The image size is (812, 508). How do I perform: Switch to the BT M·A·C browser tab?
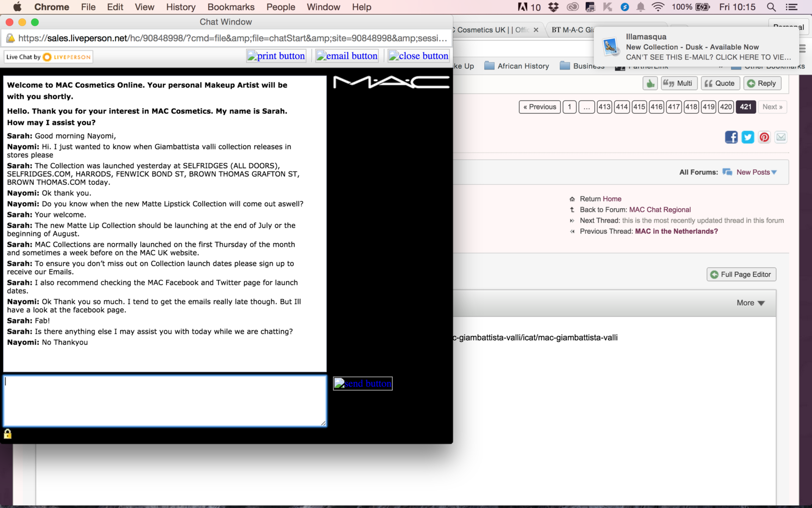(572, 29)
